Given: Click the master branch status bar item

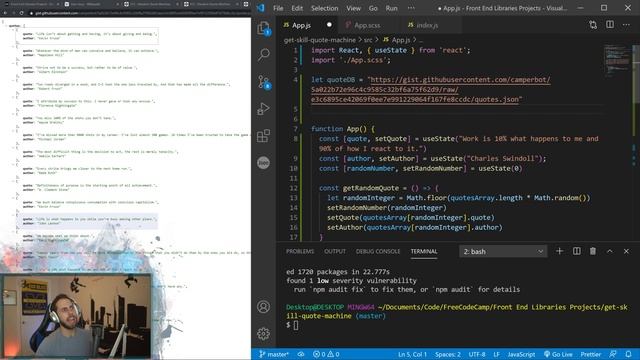Looking at the screenshot, I should coord(274,354).
